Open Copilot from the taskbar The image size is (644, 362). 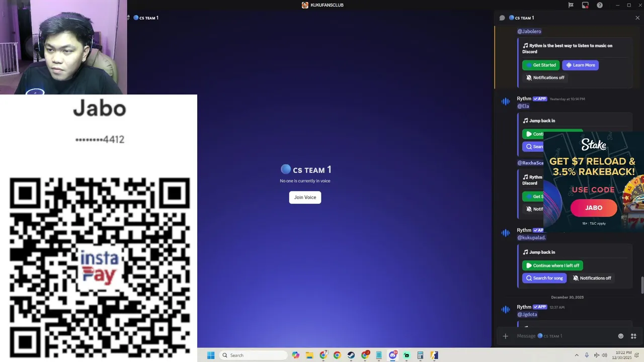pyautogui.click(x=295, y=355)
